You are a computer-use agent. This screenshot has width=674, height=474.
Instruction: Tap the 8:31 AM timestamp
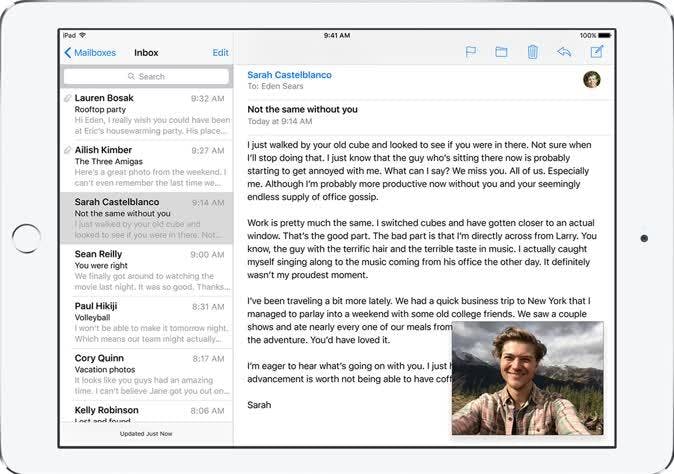click(x=208, y=307)
